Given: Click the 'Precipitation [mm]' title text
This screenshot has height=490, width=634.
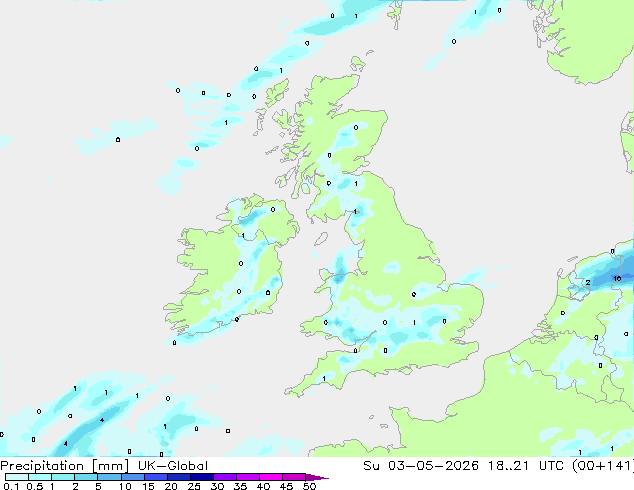Looking at the screenshot, I should pyautogui.click(x=64, y=466).
